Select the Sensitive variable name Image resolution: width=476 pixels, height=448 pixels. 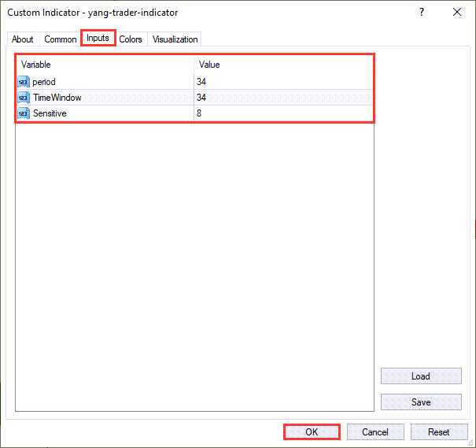(49, 113)
